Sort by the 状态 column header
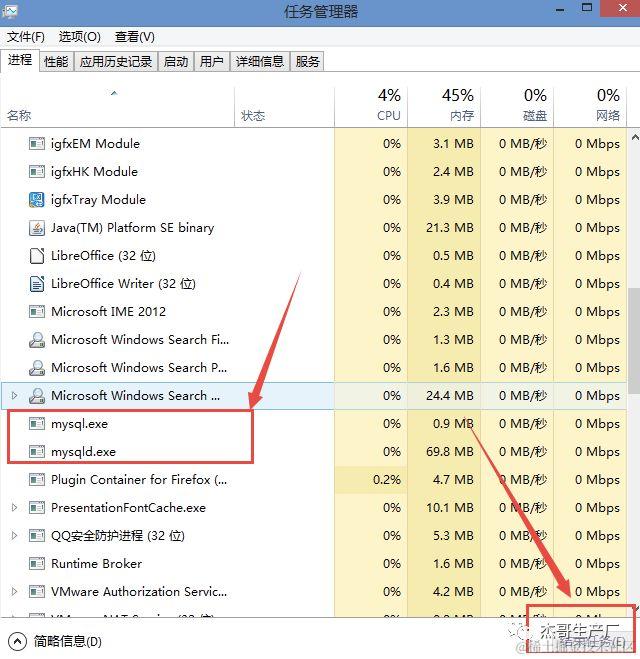This screenshot has height=659, width=640. click(284, 107)
